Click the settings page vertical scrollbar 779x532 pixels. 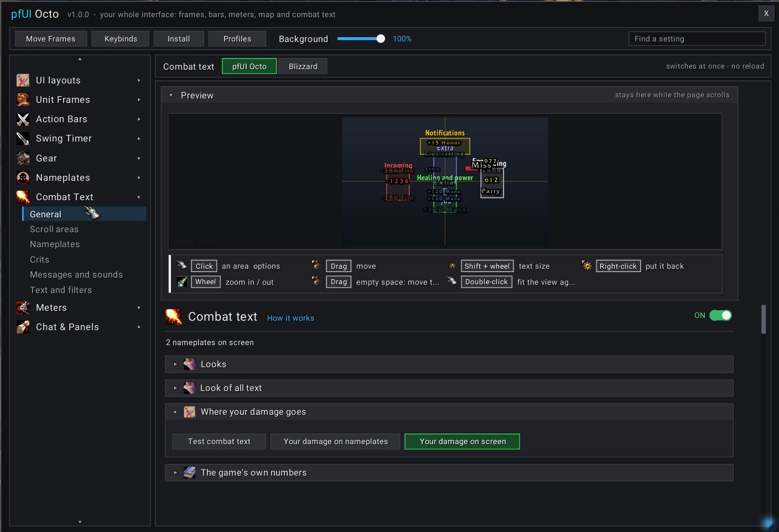[764, 319]
